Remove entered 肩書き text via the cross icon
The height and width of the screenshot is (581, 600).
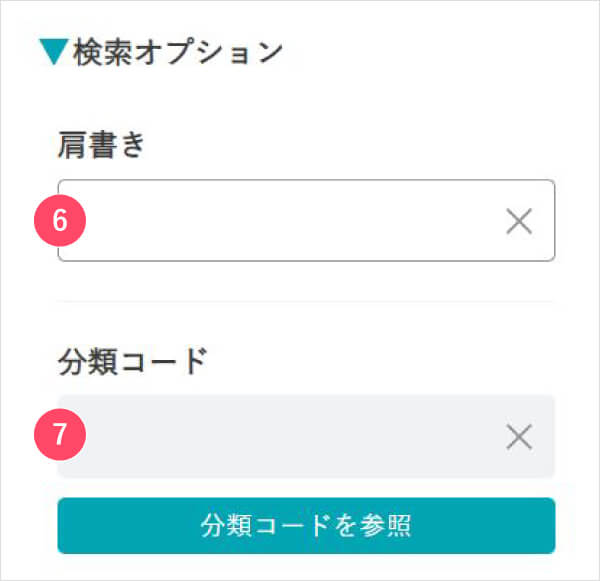pos(519,221)
